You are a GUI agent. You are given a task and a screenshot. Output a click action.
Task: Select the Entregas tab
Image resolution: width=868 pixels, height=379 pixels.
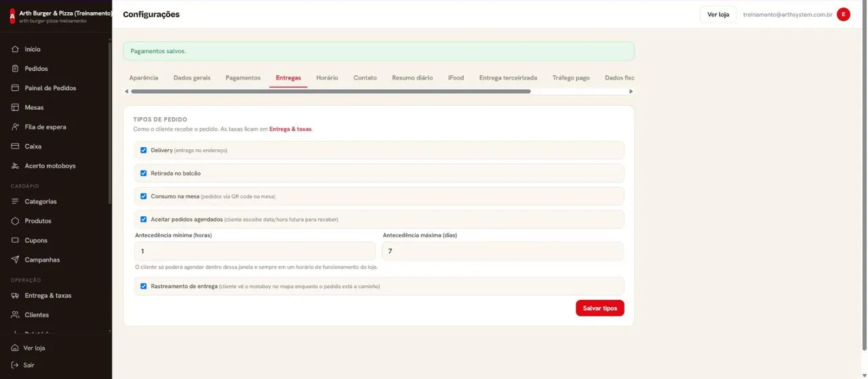pyautogui.click(x=288, y=78)
